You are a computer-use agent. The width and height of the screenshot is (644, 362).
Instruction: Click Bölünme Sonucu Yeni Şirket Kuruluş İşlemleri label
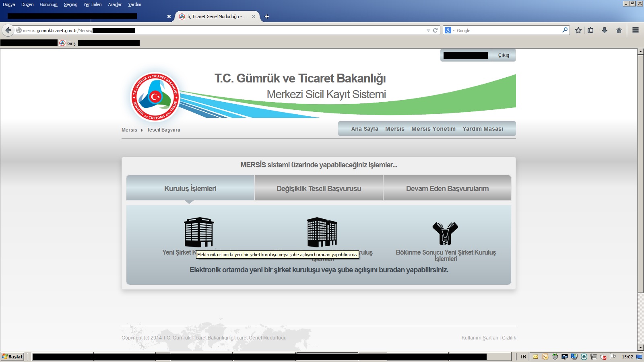pos(446,255)
